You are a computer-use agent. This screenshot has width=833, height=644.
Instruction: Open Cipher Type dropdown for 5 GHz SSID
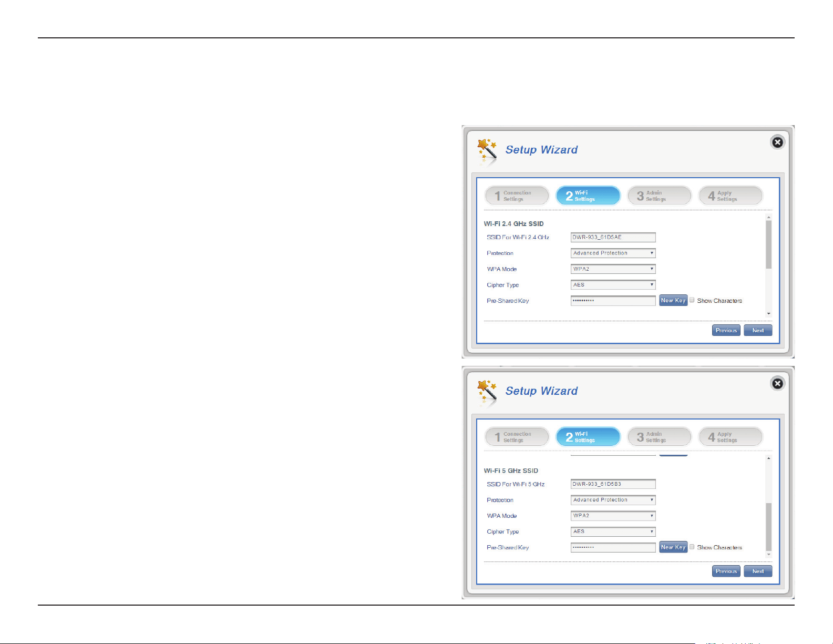(613, 531)
